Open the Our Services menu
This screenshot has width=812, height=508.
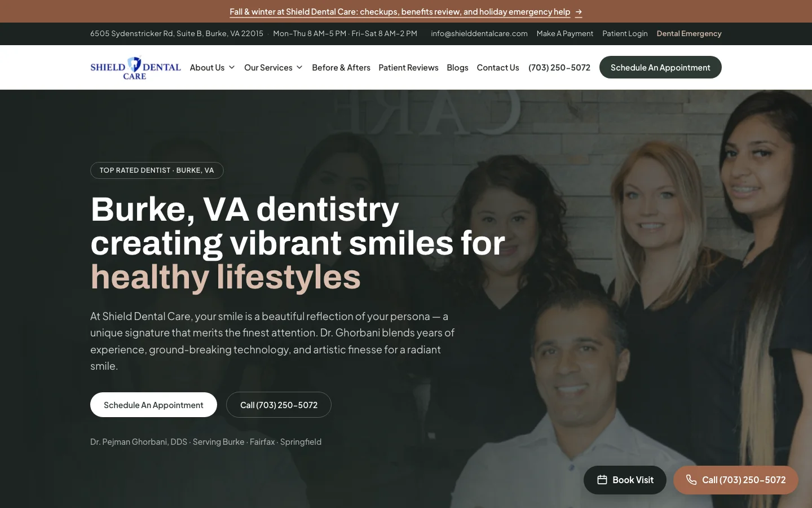273,68
